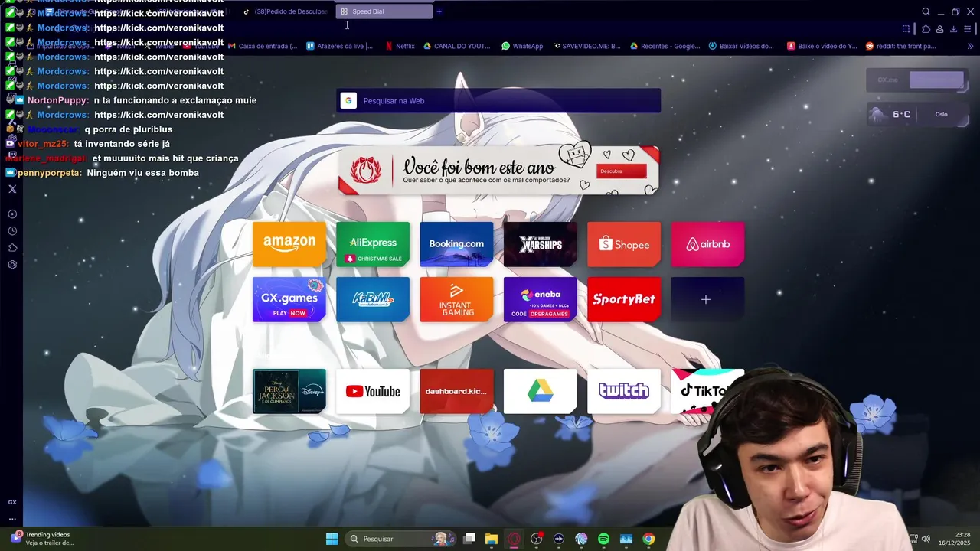Image resolution: width=980 pixels, height=551 pixels.
Task: Open the SportyBet speed dial tile
Action: [624, 299]
